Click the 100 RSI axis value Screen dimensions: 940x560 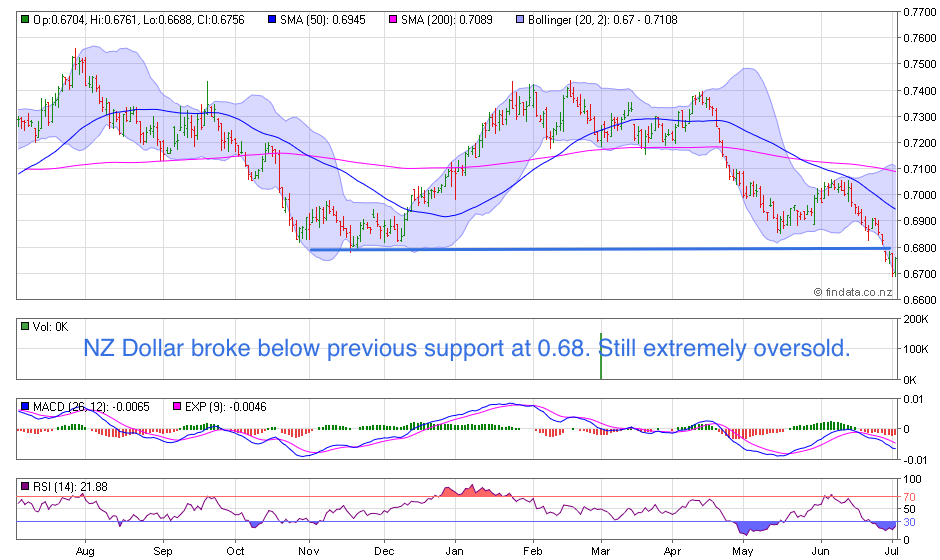point(912,479)
